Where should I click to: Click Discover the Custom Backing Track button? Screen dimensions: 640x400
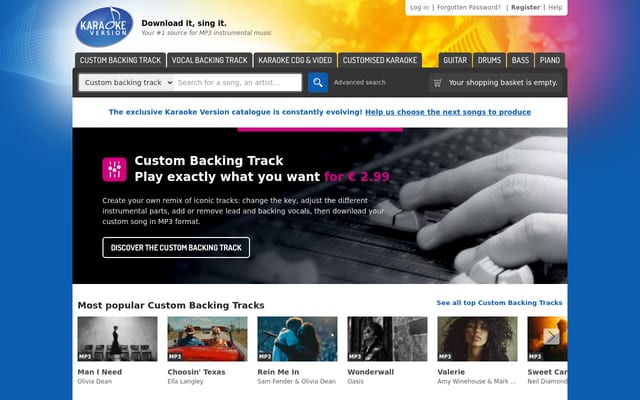176,247
